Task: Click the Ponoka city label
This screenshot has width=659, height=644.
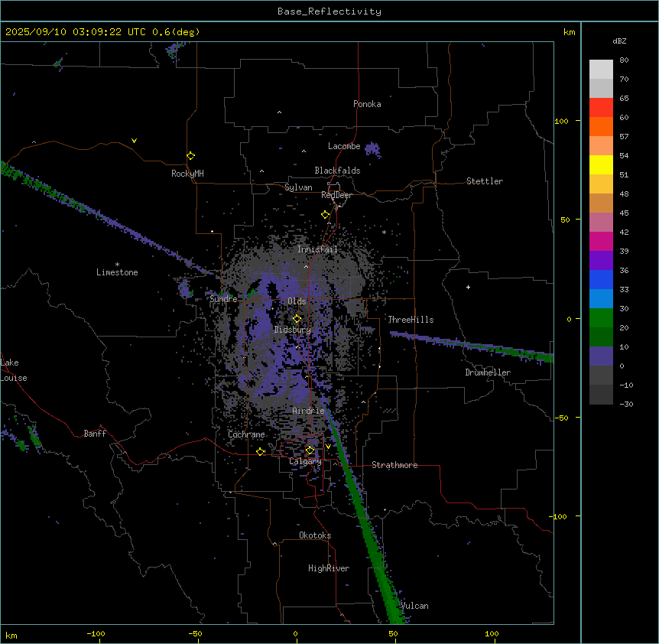Action: [367, 104]
